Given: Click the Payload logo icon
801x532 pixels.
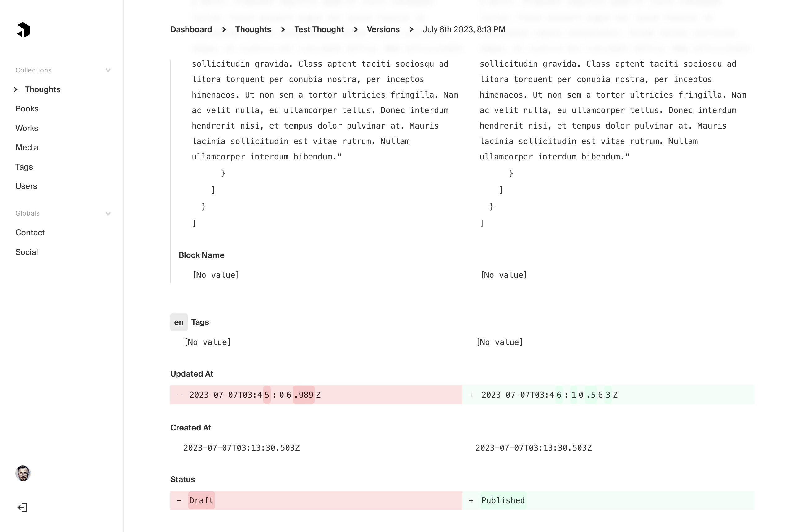Looking at the screenshot, I should tap(23, 30).
